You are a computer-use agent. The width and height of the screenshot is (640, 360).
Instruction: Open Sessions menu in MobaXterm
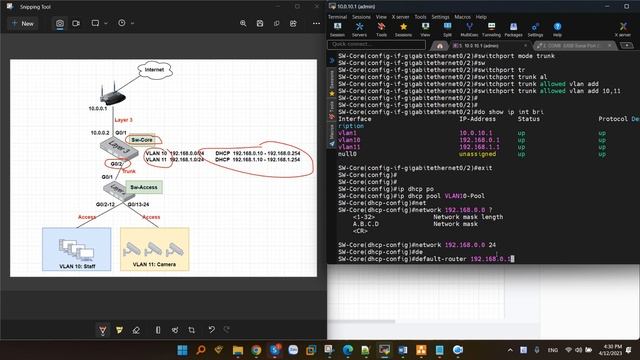(x=361, y=17)
